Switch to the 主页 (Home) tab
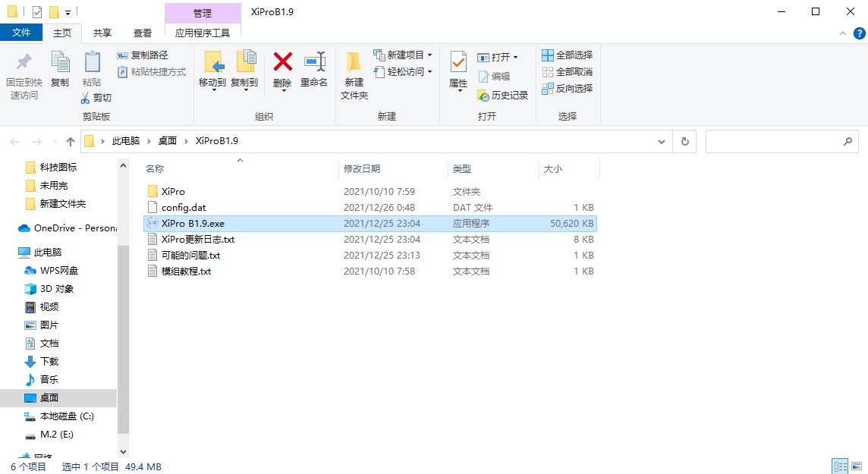 click(x=62, y=33)
